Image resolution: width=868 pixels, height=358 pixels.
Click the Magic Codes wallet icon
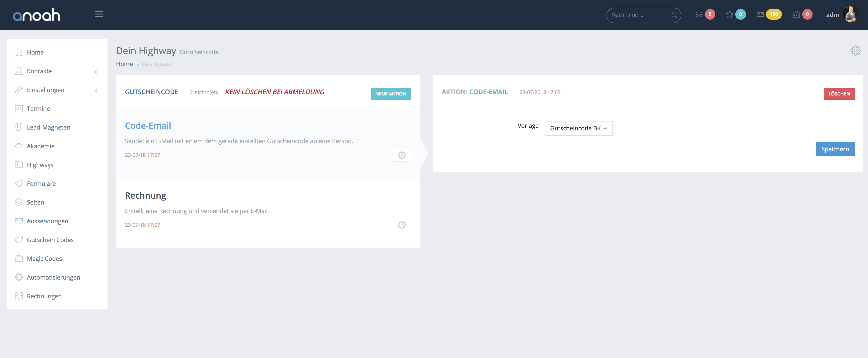19,258
